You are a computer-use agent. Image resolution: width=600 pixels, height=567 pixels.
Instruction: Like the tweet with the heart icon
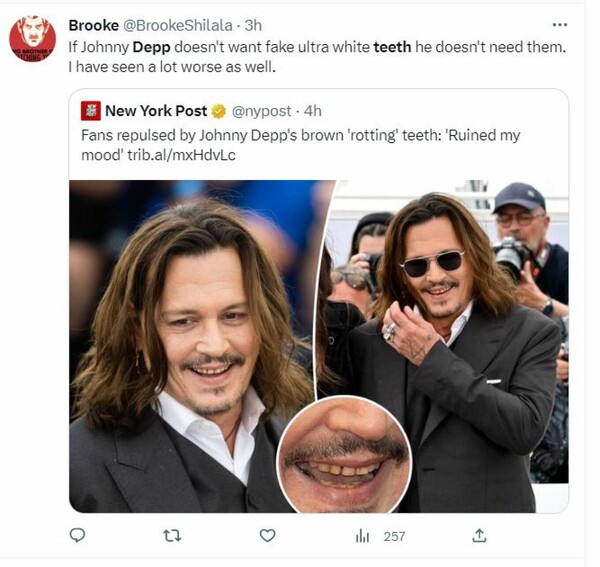(x=267, y=536)
